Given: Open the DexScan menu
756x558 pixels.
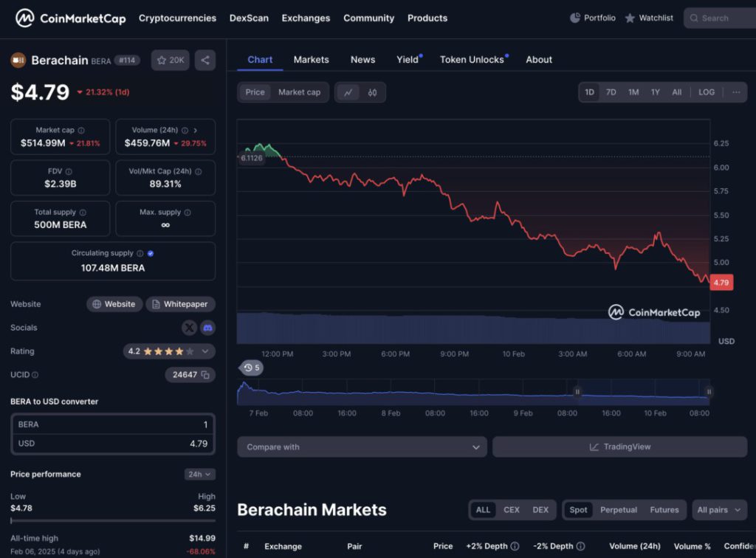Looking at the screenshot, I should pyautogui.click(x=249, y=18).
